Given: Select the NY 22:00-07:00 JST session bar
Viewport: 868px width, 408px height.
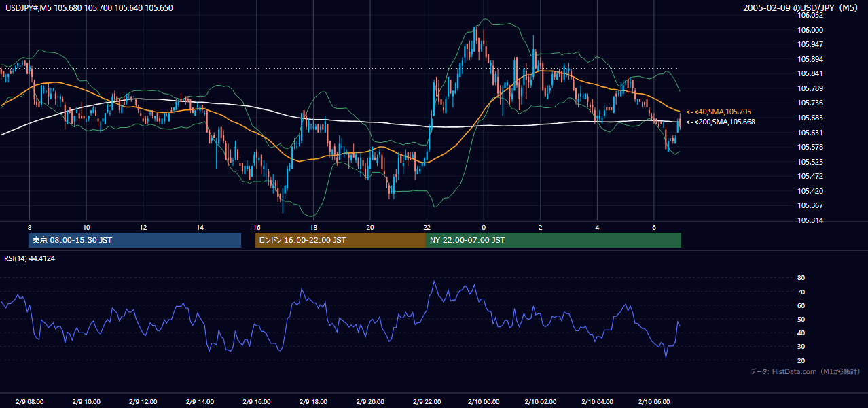Looking at the screenshot, I should point(554,240).
